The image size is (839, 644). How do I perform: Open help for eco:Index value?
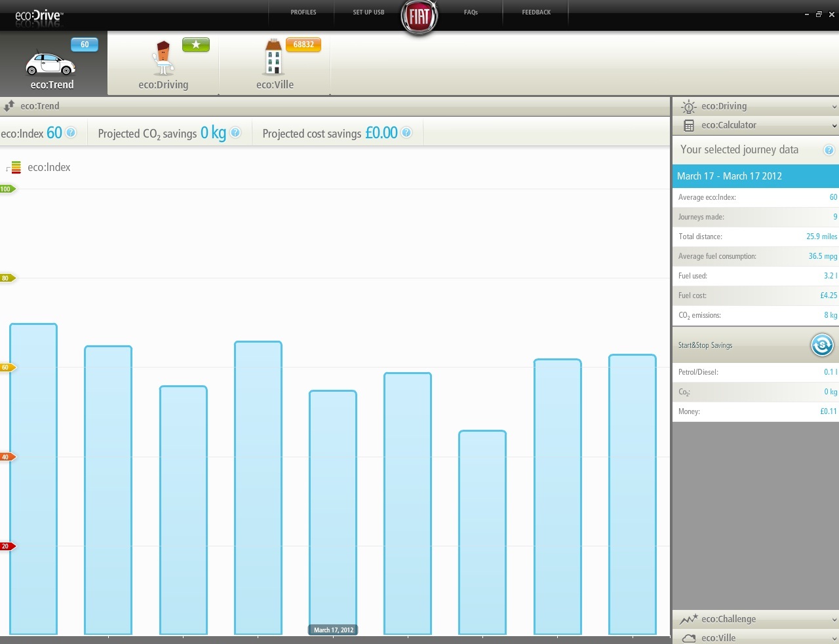71,133
